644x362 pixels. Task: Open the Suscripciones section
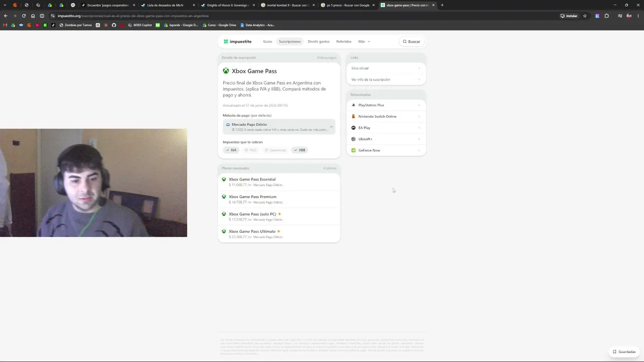point(290,42)
